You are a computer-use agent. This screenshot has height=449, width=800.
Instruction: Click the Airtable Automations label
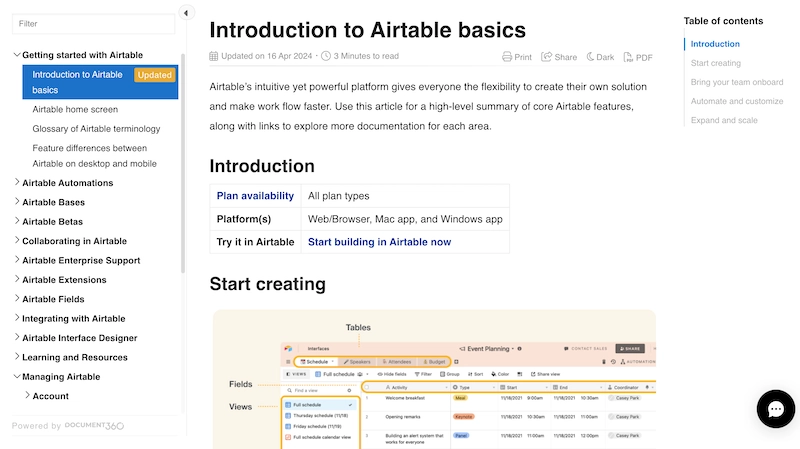pos(67,183)
